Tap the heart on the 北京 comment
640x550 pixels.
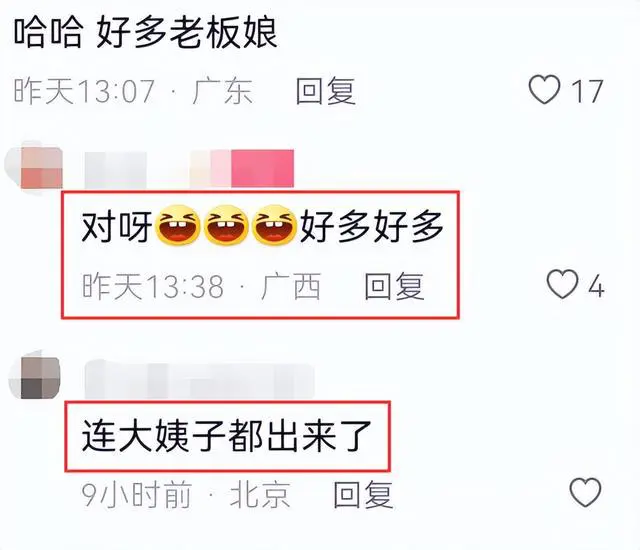click(585, 492)
